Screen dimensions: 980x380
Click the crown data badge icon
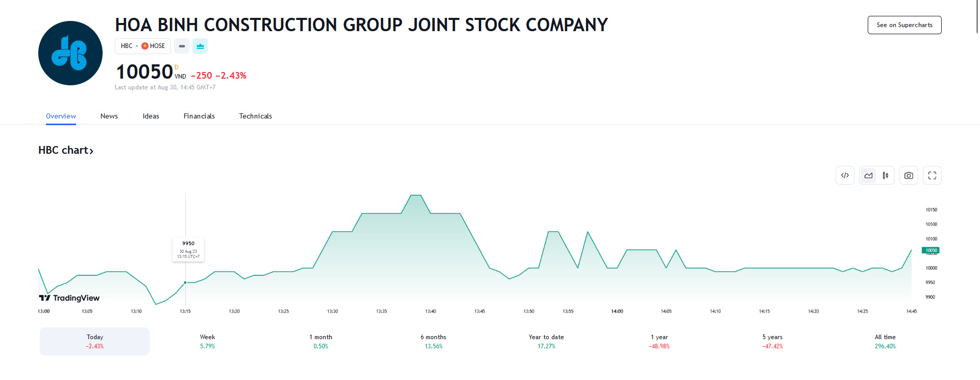[x=200, y=46]
